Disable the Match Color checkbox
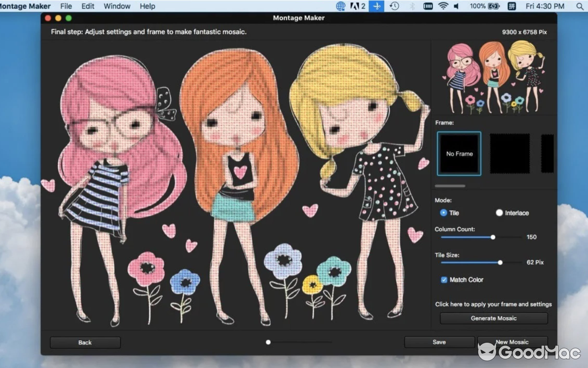This screenshot has height=368, width=588. tap(444, 280)
